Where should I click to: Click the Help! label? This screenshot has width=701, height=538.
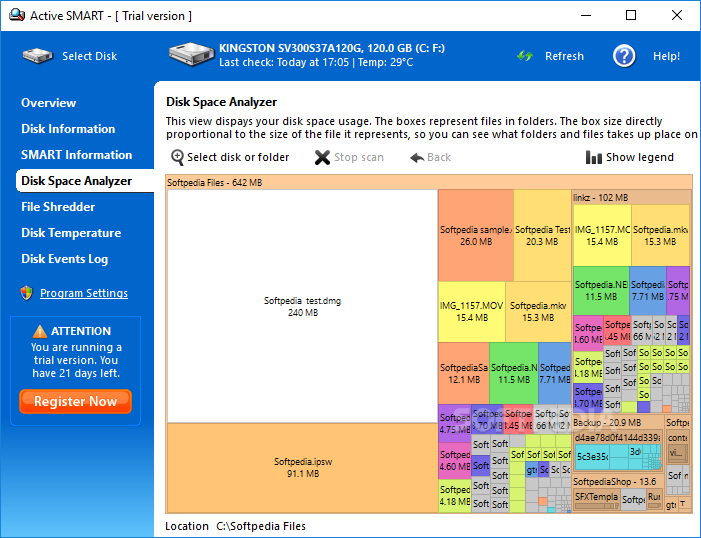[666, 56]
